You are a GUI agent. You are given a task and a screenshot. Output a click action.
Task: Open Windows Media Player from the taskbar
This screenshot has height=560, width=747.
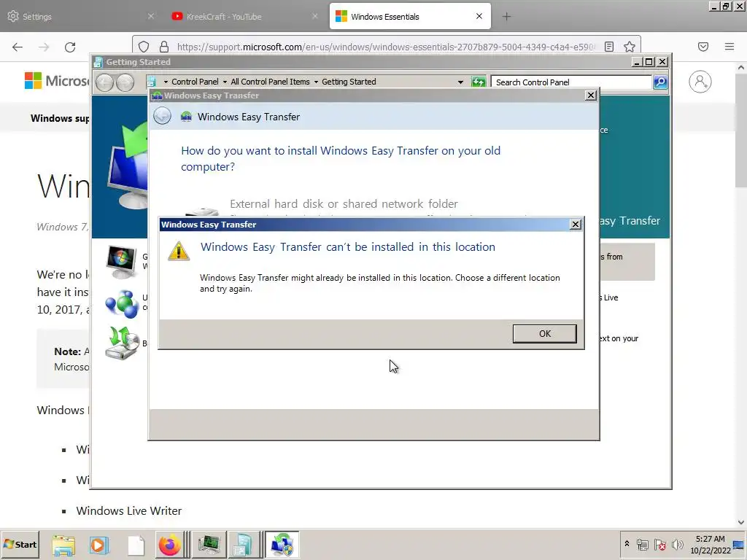(99, 545)
